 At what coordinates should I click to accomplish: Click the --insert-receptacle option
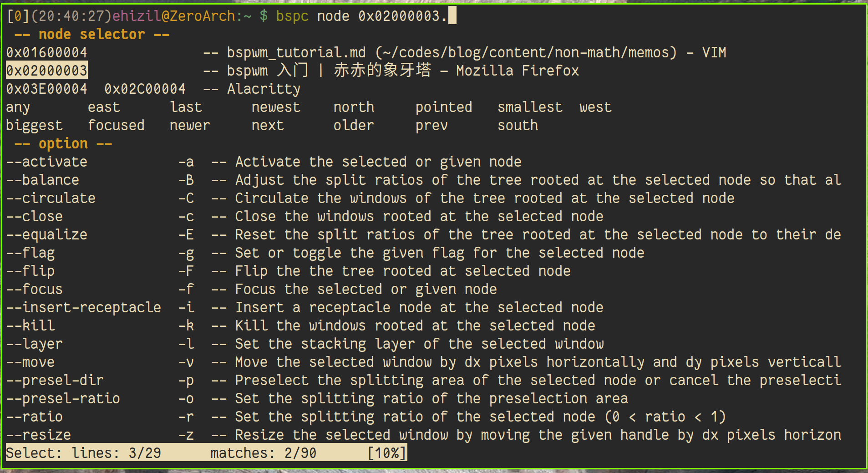(x=83, y=307)
